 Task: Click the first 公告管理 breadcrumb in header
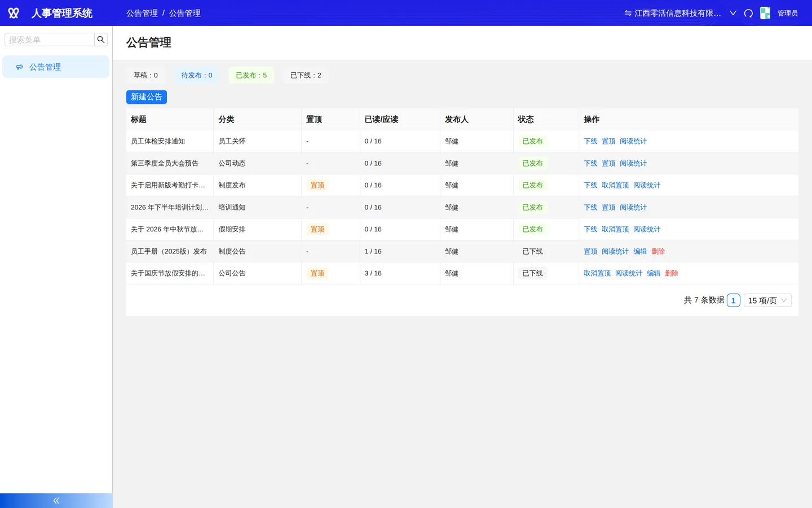(x=142, y=13)
